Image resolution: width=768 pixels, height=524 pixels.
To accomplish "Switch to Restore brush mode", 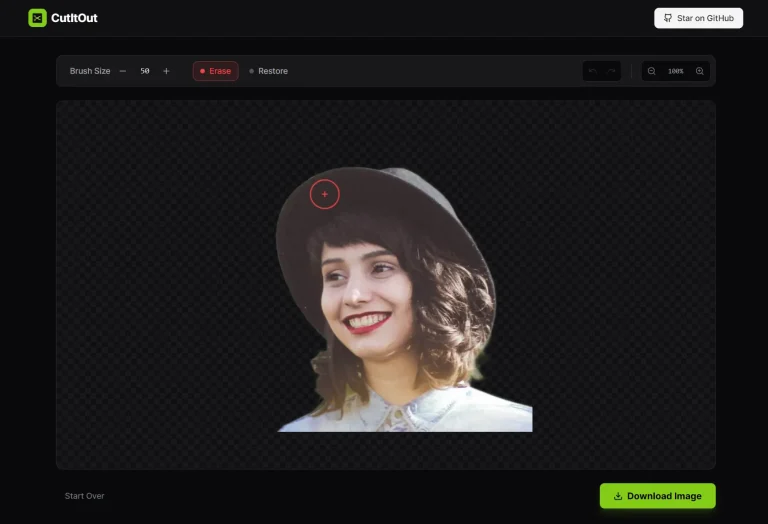I will 268,71.
